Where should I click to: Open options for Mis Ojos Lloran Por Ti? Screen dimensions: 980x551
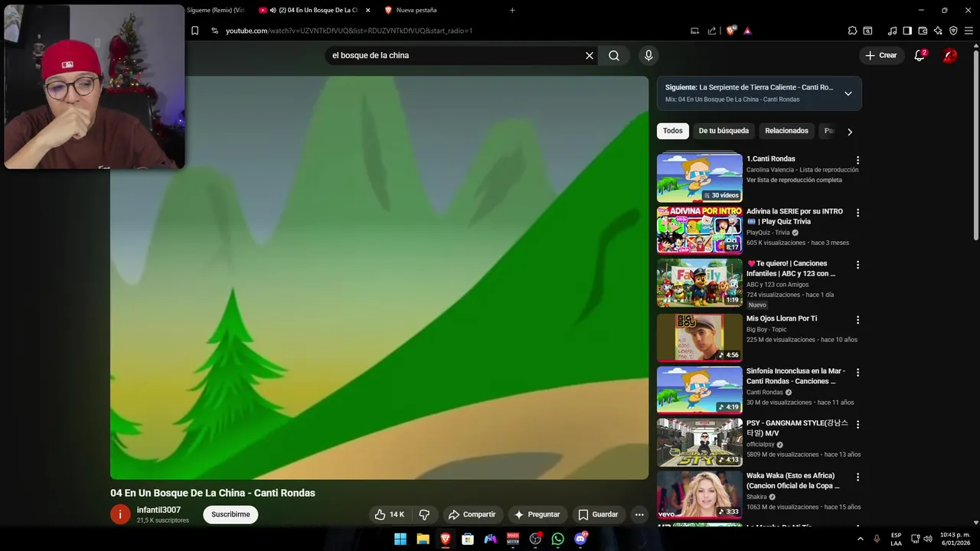point(857,320)
